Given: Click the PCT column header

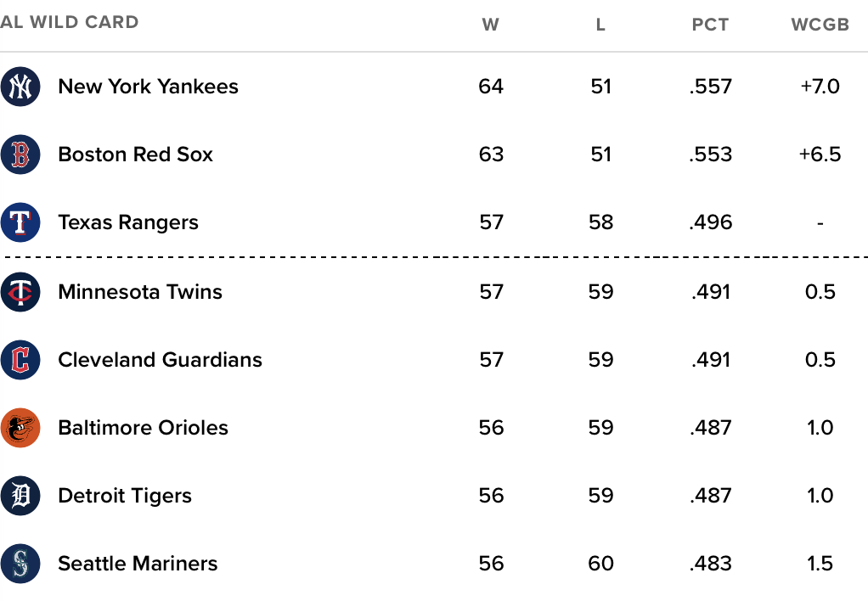Looking at the screenshot, I should tap(710, 25).
